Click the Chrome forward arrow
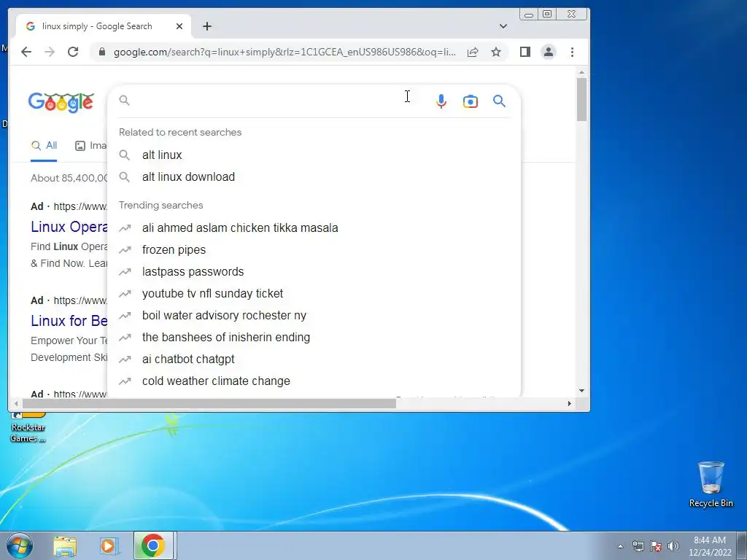This screenshot has width=747, height=560. click(x=50, y=52)
